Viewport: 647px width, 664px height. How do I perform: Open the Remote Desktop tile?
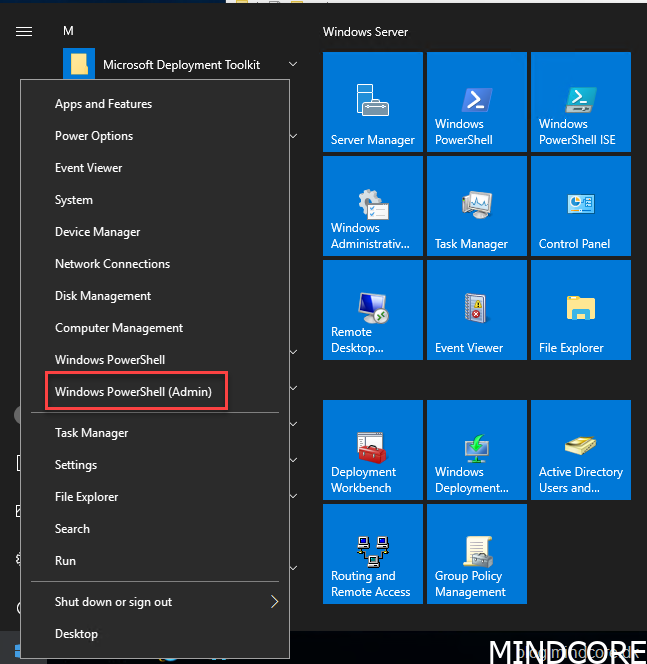click(x=373, y=310)
